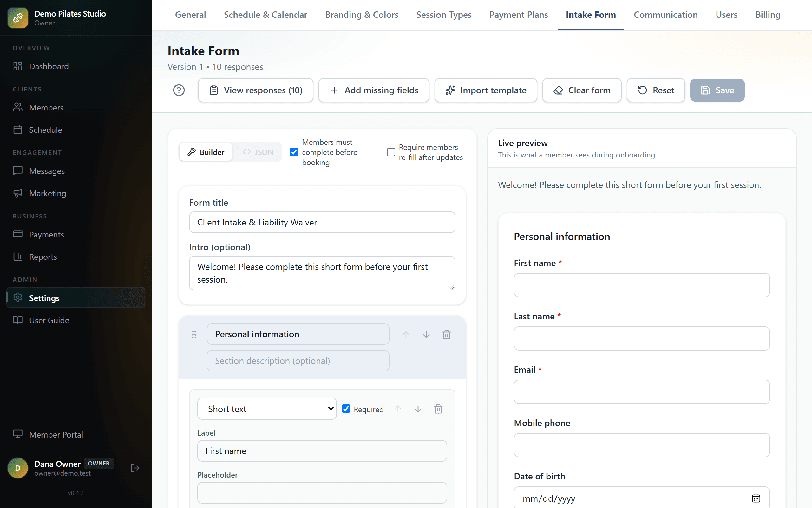Open the Member Portal link
The width and height of the screenshot is (812, 508).
point(76,434)
